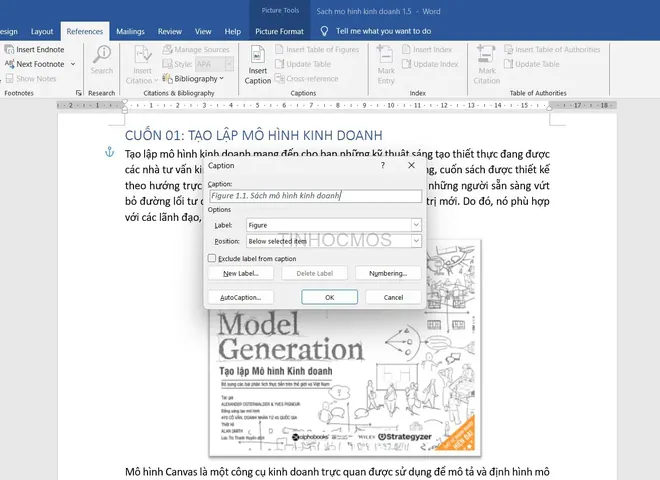660x480 pixels.
Task: Open the Picture Format tab
Action: coord(279,32)
